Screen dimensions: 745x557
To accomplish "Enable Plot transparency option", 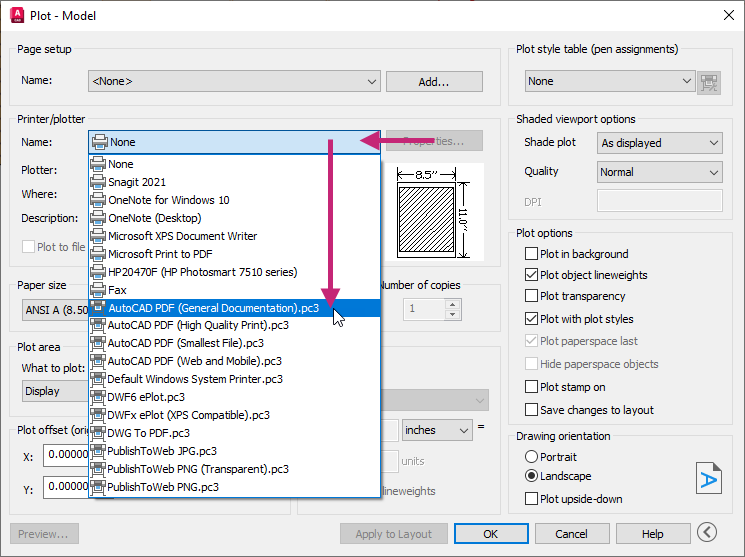I will 531,296.
